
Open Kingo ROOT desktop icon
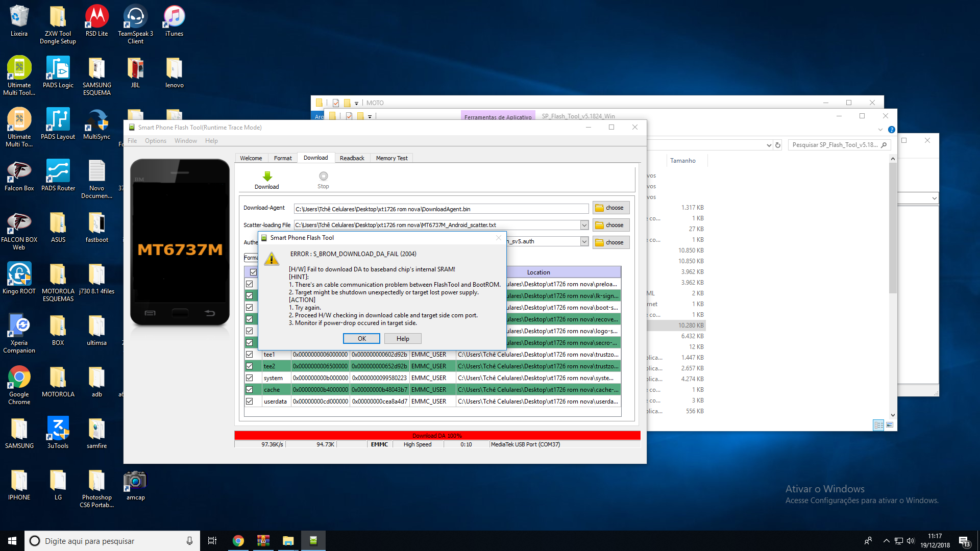point(19,279)
